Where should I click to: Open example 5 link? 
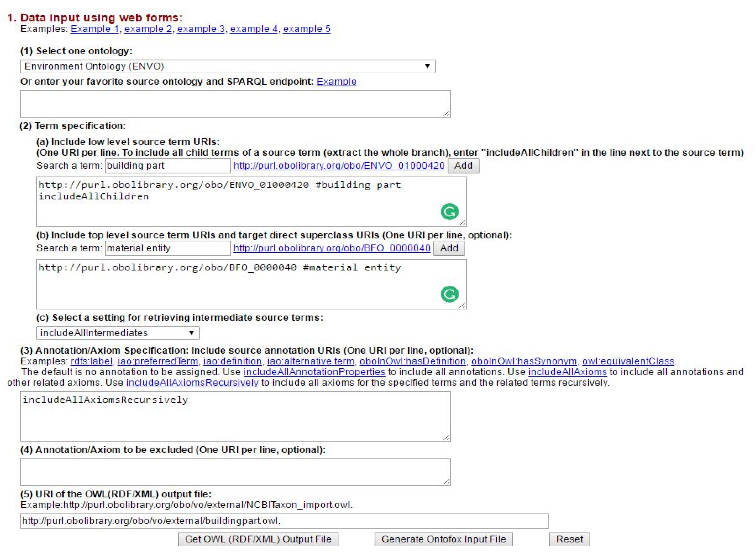pos(307,29)
